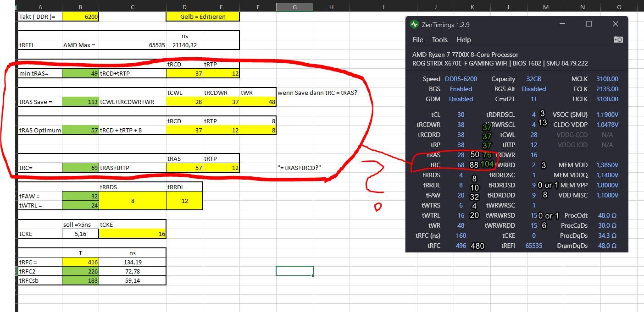Click the Cmd2T 1T value

point(534,99)
